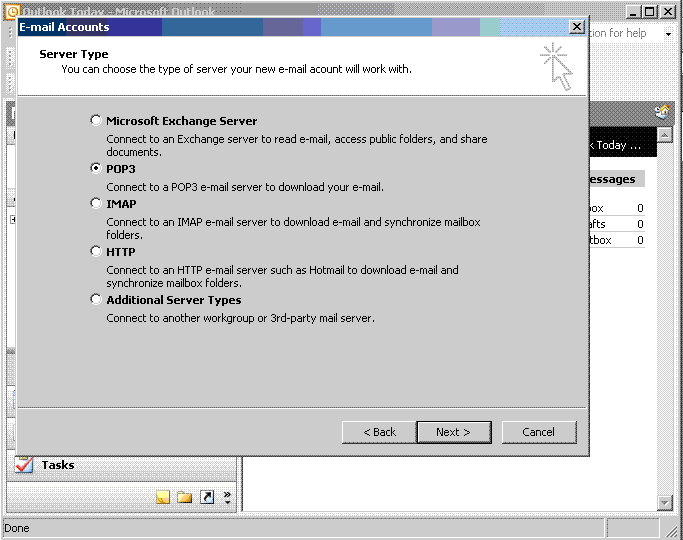Return to previous step with Back
The image size is (683, 540).
point(379,432)
